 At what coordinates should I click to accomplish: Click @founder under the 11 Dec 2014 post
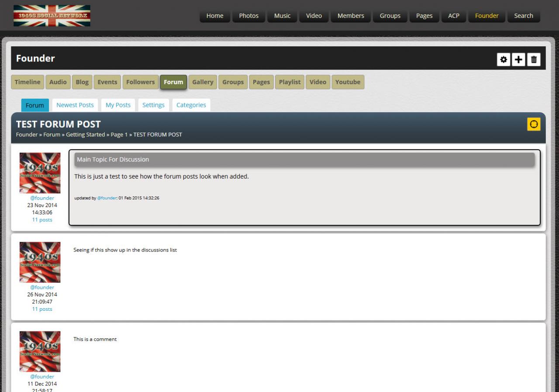[x=42, y=377]
